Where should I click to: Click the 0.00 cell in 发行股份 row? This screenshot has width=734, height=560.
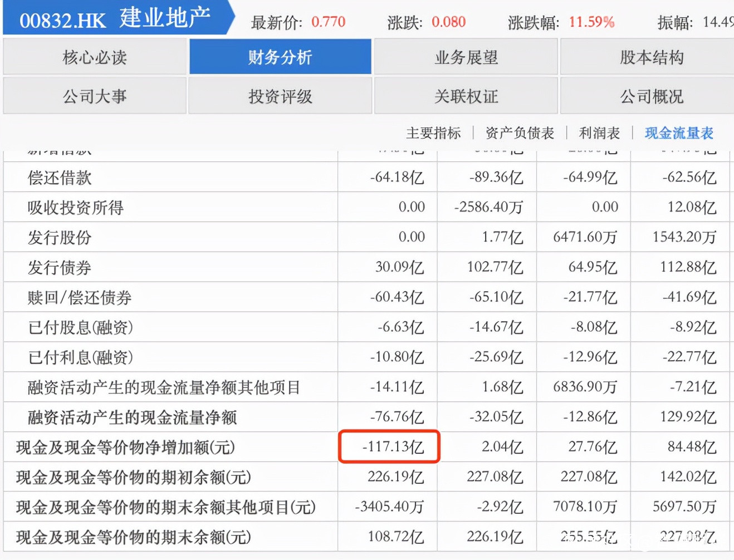(412, 238)
